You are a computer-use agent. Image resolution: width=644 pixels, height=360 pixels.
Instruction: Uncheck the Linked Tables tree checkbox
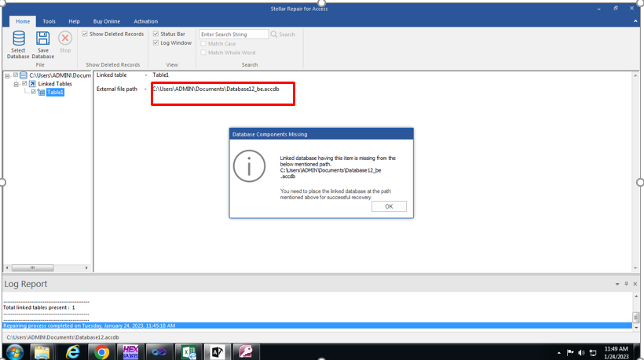point(24,84)
